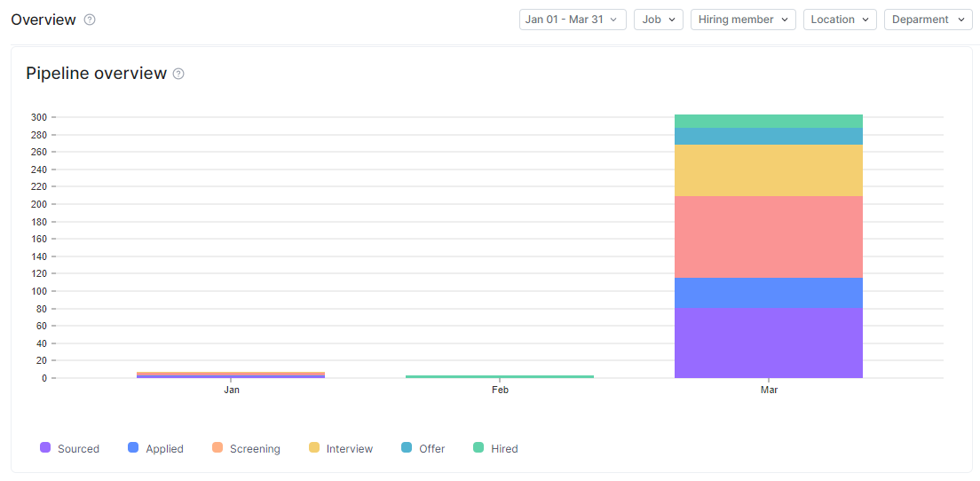
Task: Click the Mar axis label
Action: [769, 390]
